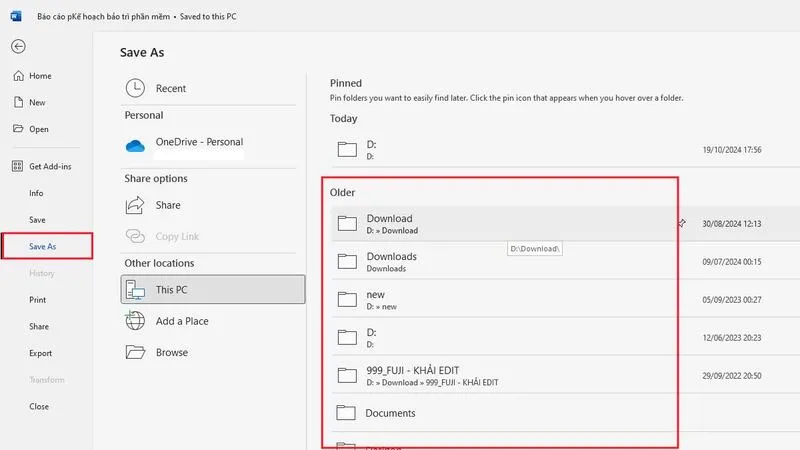Click folder icon beside new entry
This screenshot has width=800, height=450.
point(347,299)
